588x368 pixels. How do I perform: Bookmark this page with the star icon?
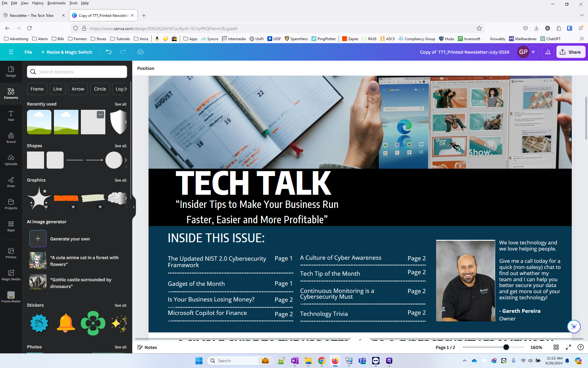pos(479,28)
